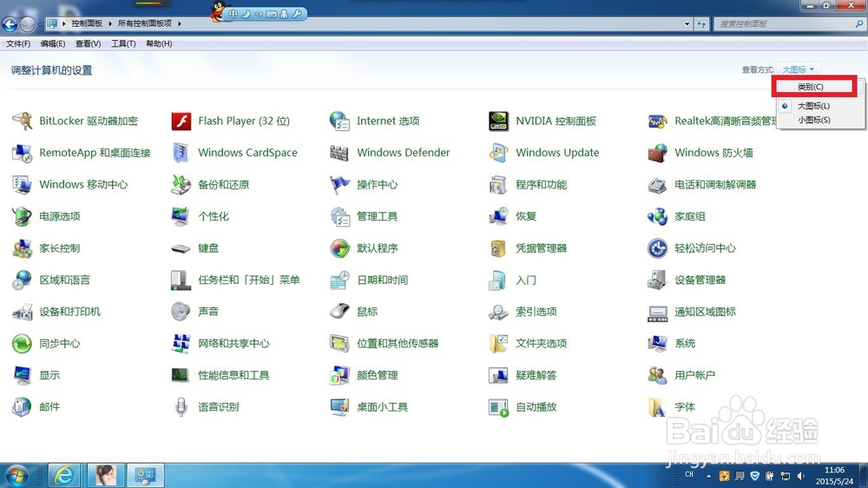
Task: Open the BitLocker 驱动器加密 icon
Action: click(x=23, y=121)
